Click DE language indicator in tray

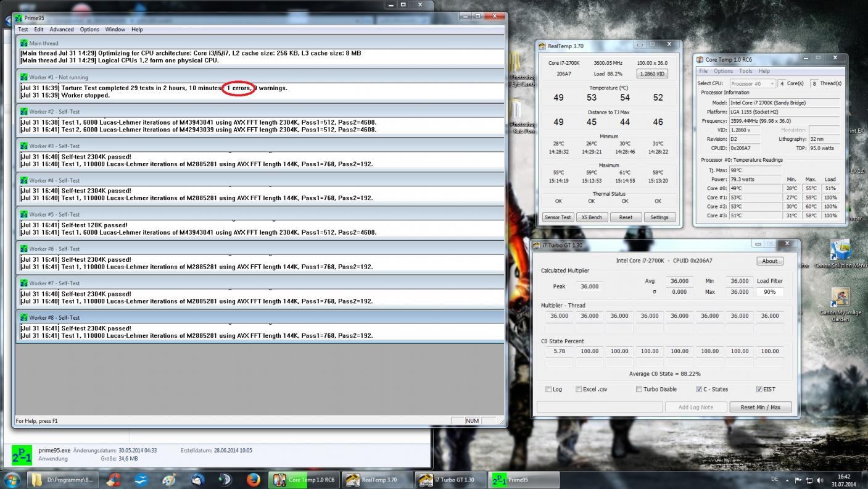[774, 479]
